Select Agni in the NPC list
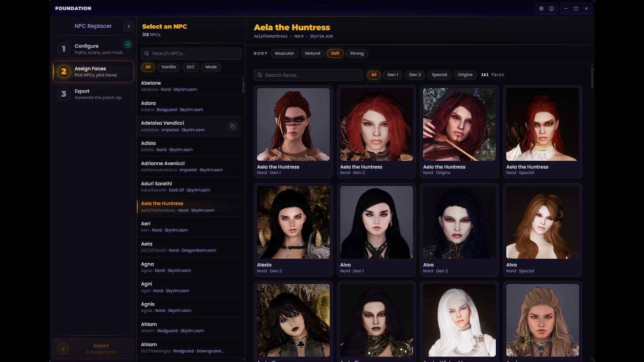 (x=189, y=287)
